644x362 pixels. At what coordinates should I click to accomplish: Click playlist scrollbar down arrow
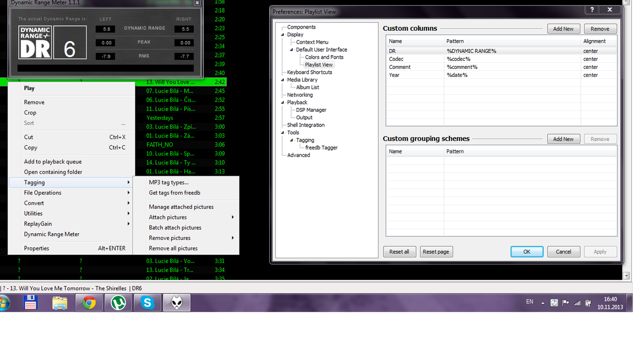pyautogui.click(x=626, y=276)
